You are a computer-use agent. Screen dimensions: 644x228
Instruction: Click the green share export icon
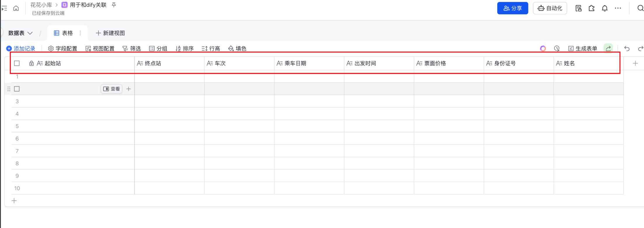tap(608, 48)
